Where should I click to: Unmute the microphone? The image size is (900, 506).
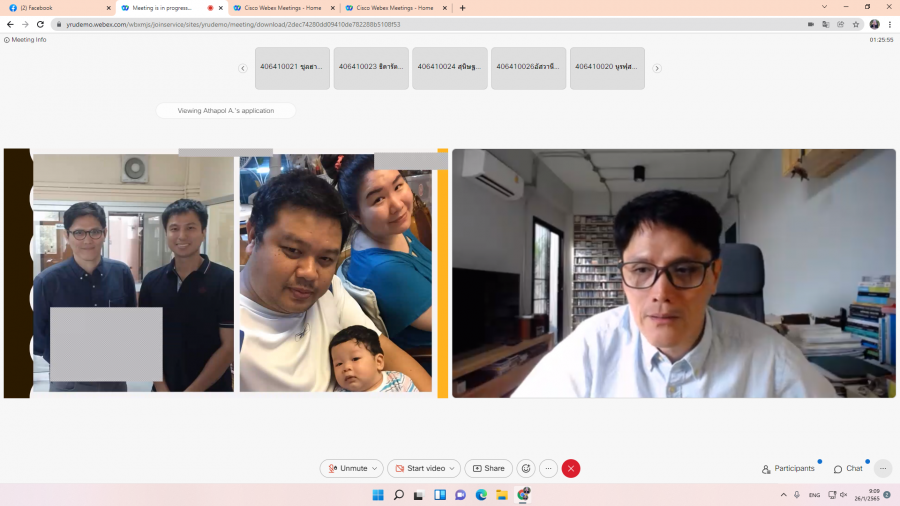(348, 468)
